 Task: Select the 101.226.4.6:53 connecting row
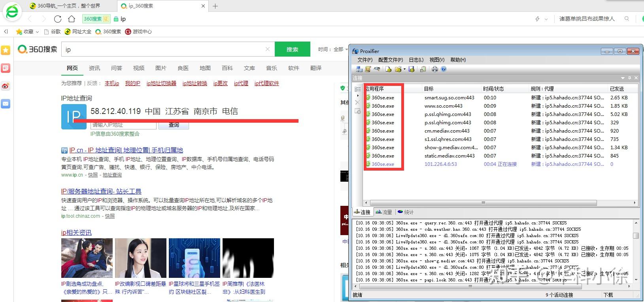point(500,164)
